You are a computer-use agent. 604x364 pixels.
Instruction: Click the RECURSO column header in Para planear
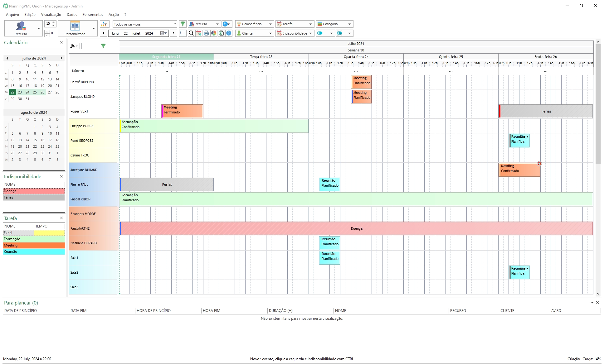click(474, 311)
